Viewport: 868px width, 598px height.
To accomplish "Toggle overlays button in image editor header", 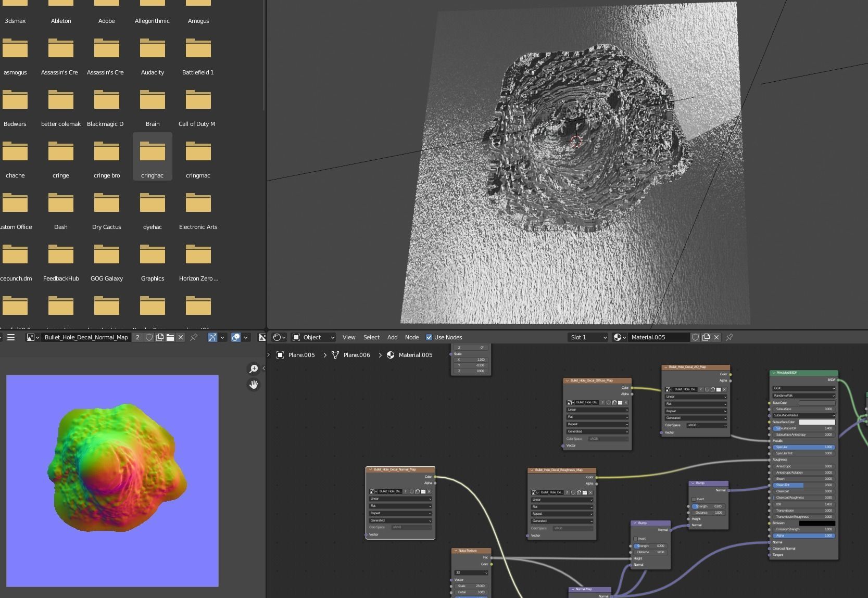I will coord(236,337).
